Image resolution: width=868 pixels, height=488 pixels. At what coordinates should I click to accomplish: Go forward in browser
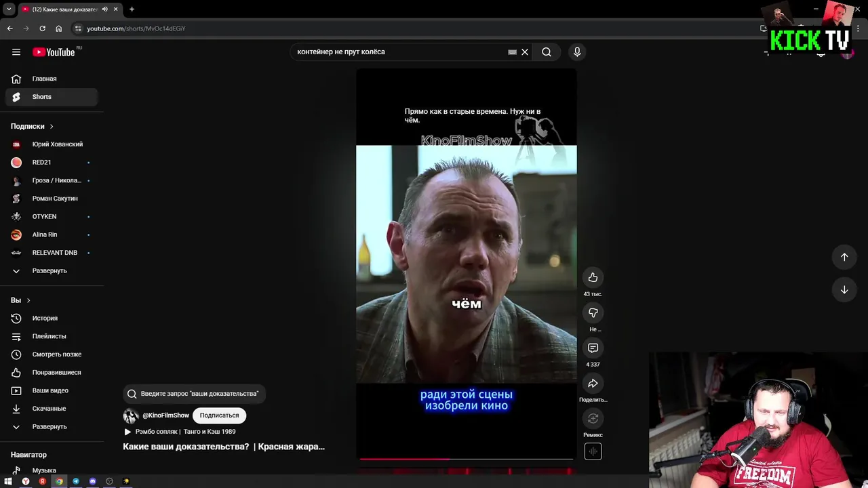coord(26,28)
